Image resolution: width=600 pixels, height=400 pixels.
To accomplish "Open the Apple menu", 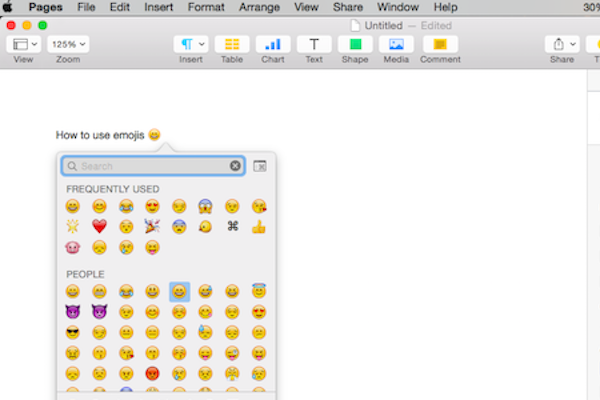I will point(8,7).
